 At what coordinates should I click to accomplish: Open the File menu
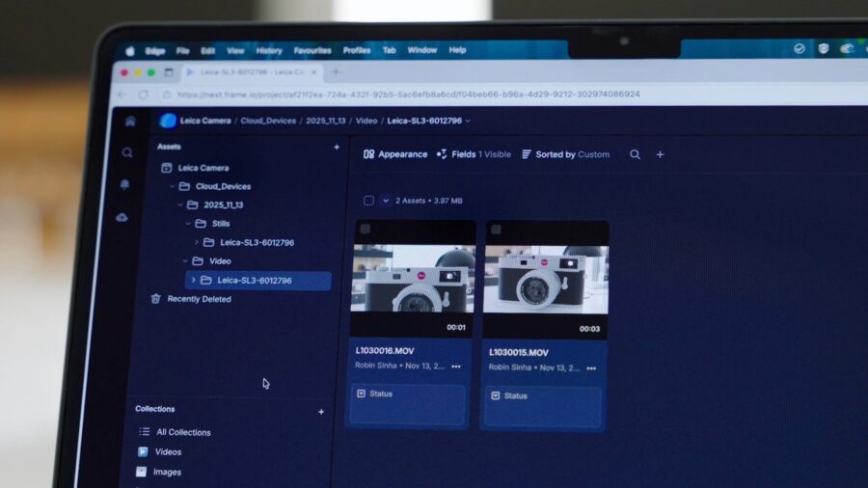point(182,51)
